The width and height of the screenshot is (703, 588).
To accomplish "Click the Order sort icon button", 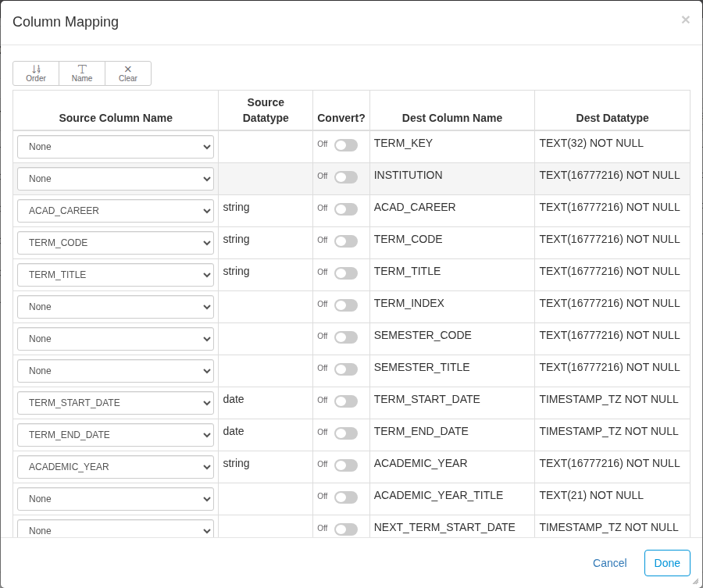I will pos(36,73).
